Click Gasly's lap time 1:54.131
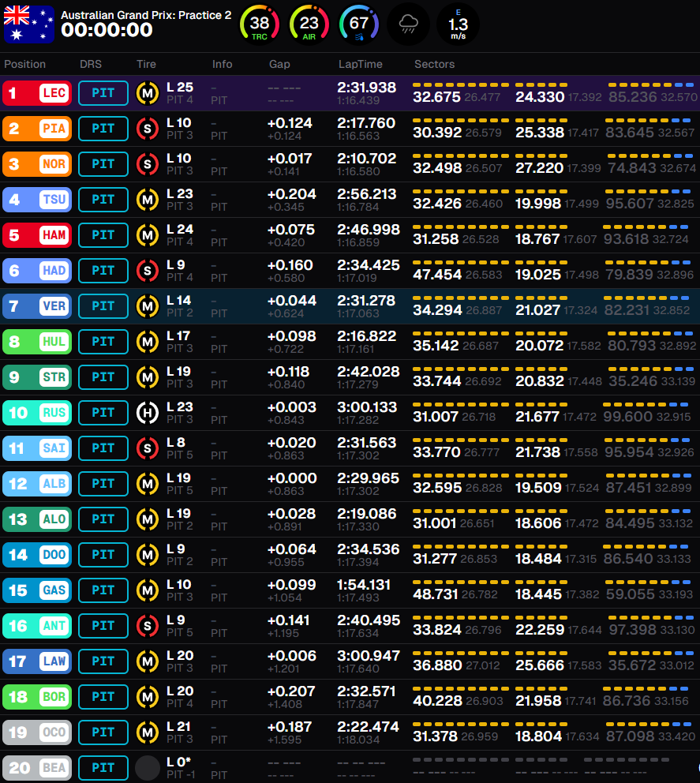 (364, 585)
